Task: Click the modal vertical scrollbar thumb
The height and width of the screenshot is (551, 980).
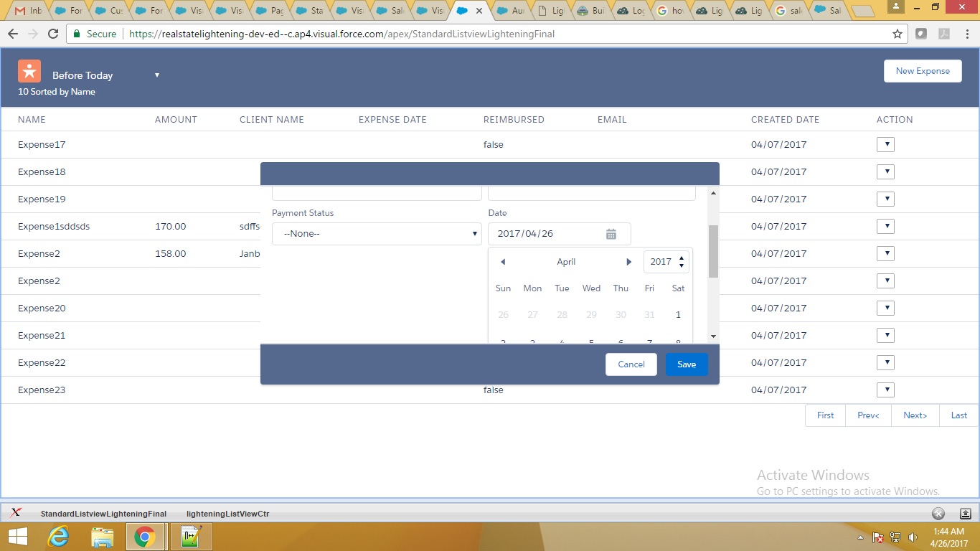Action: click(713, 251)
